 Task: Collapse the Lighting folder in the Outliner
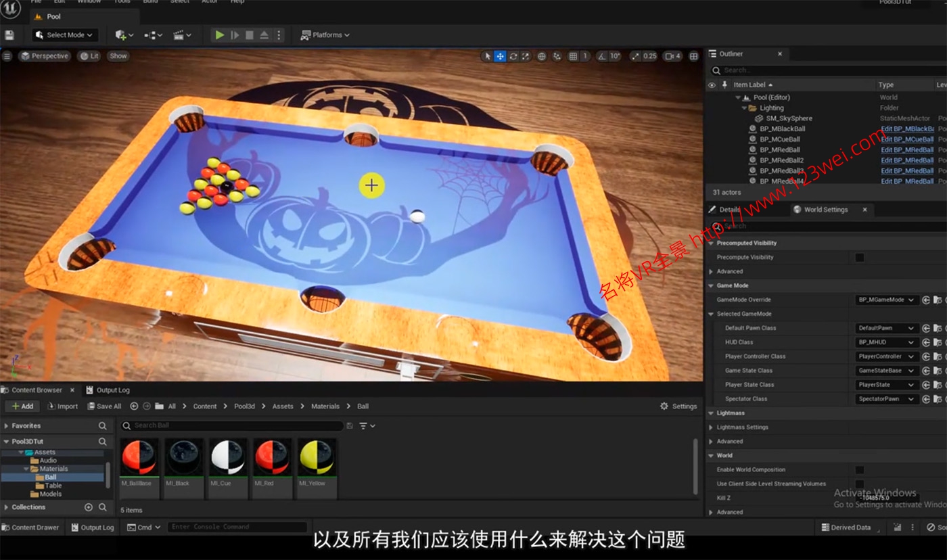pos(744,108)
